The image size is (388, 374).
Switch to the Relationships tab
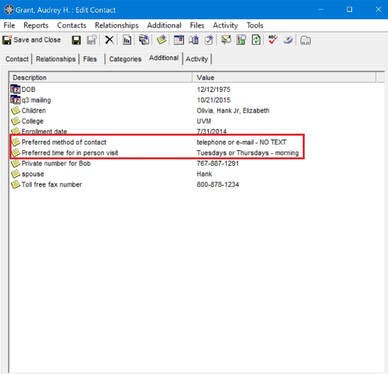click(56, 59)
